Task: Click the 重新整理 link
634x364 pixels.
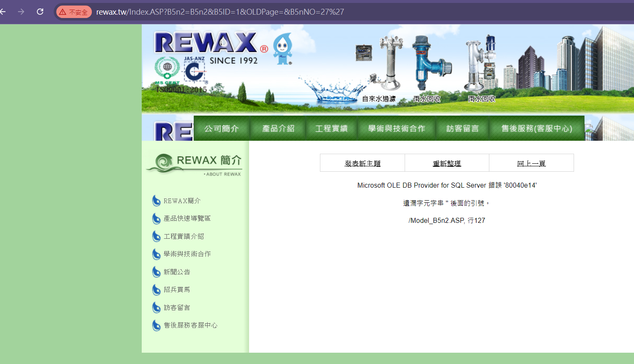Action: pyautogui.click(x=447, y=163)
